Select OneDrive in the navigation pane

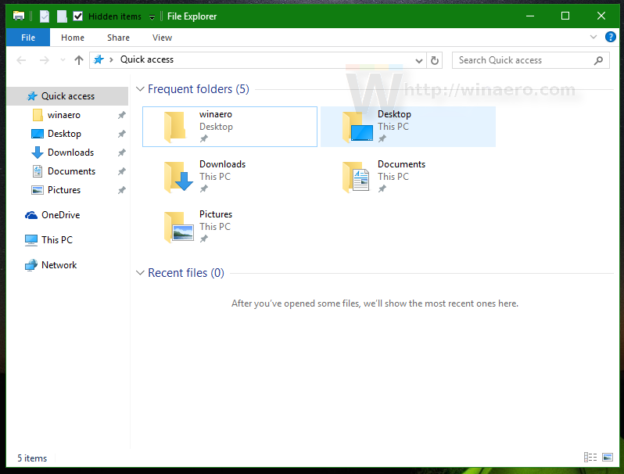pyautogui.click(x=59, y=215)
